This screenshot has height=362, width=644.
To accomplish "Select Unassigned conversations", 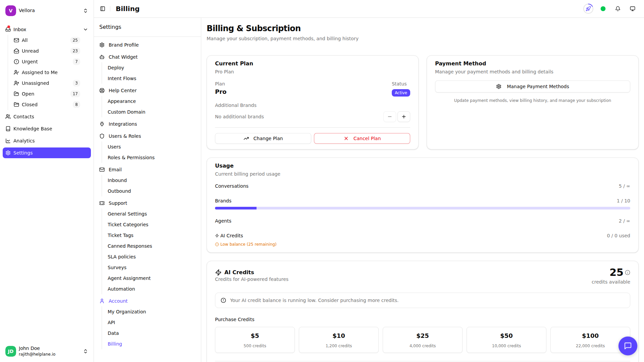I will click(47, 83).
